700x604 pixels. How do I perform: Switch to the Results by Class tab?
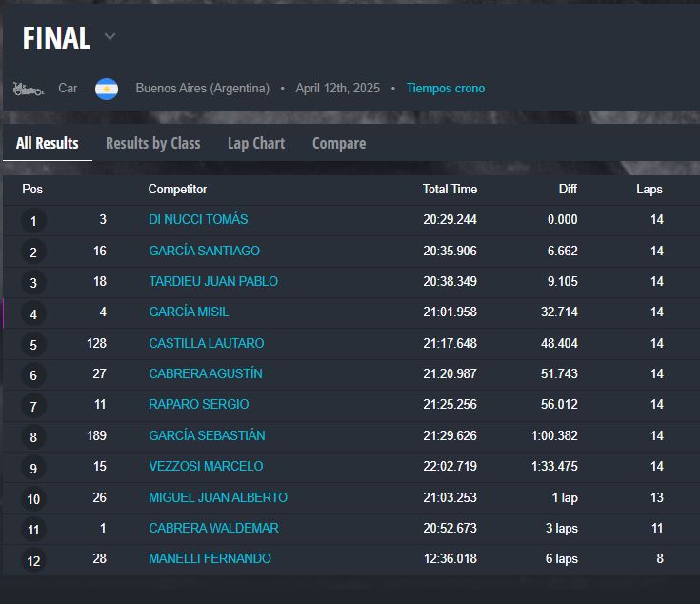point(152,144)
